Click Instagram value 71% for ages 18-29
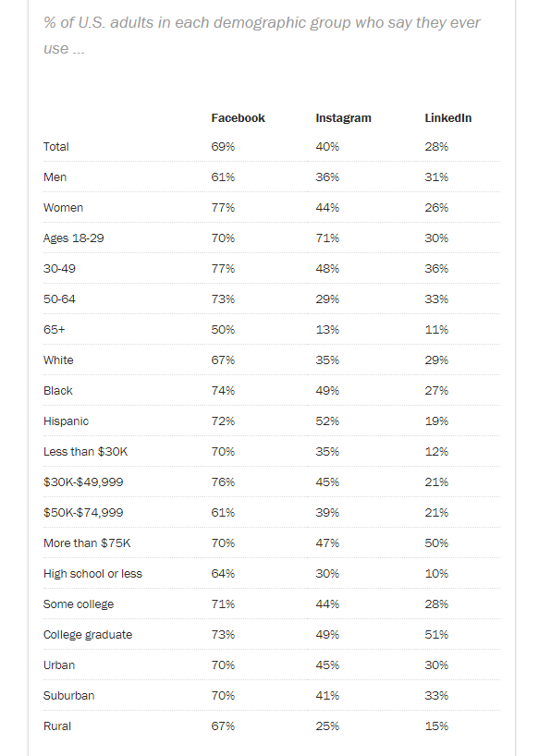Viewport: 539px width, 756px height. coord(327,238)
